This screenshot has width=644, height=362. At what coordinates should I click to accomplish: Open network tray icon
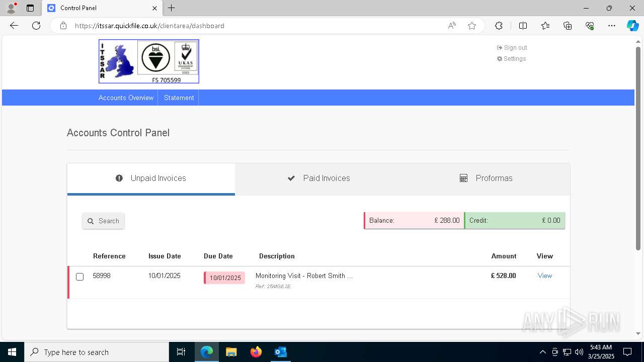click(x=567, y=352)
